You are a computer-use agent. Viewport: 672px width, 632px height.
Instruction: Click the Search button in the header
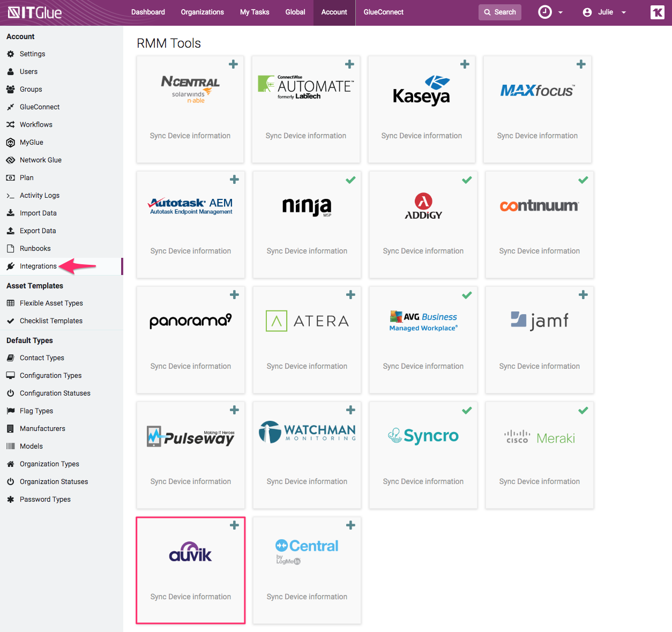(x=499, y=12)
